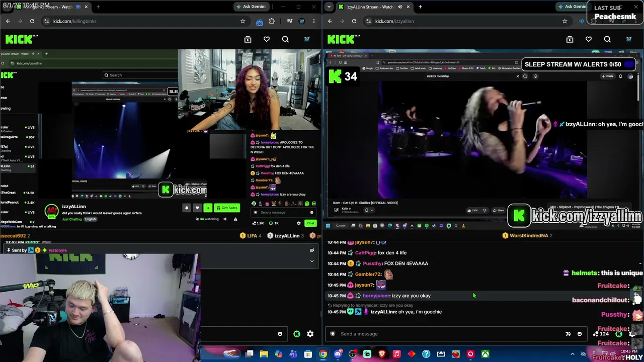This screenshot has height=362, width=644.
Task: Open Brave browser from the taskbar
Action: click(x=382, y=354)
